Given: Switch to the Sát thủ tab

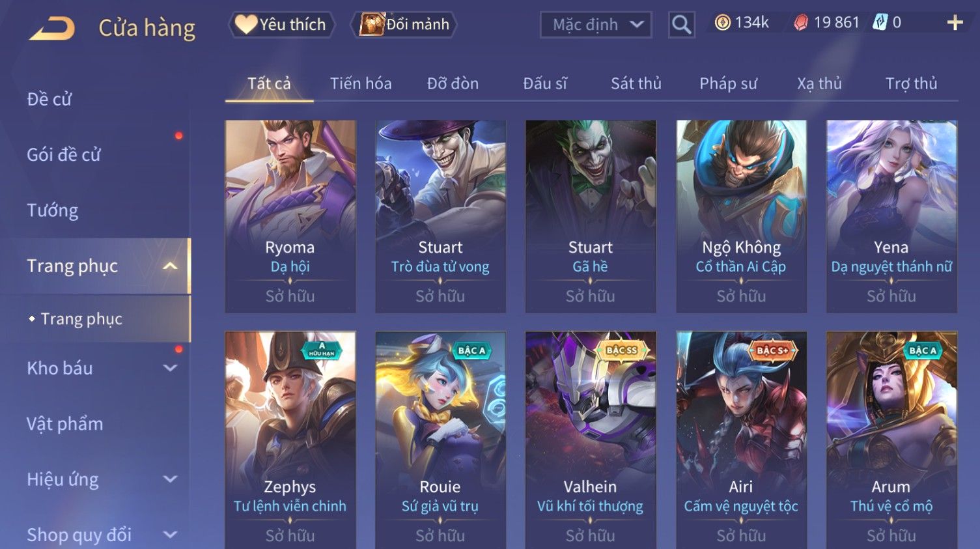Looking at the screenshot, I should click(636, 83).
